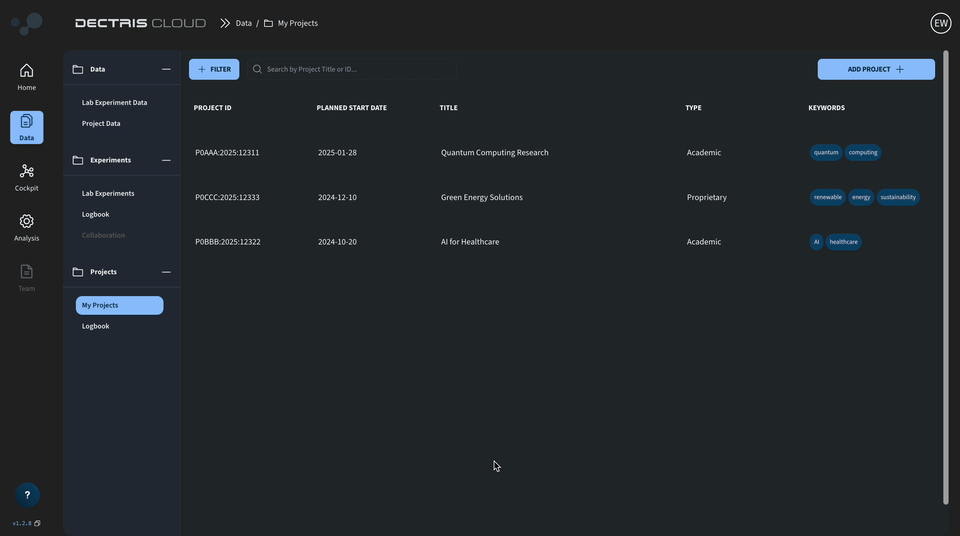Click the vertical scrollbar on the right
This screenshot has width=960, height=536.
coord(945,278)
